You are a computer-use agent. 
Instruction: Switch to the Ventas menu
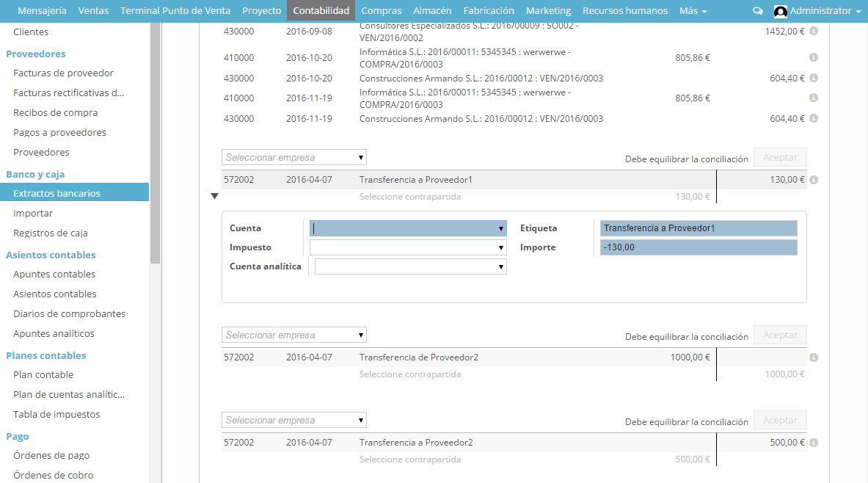point(93,11)
